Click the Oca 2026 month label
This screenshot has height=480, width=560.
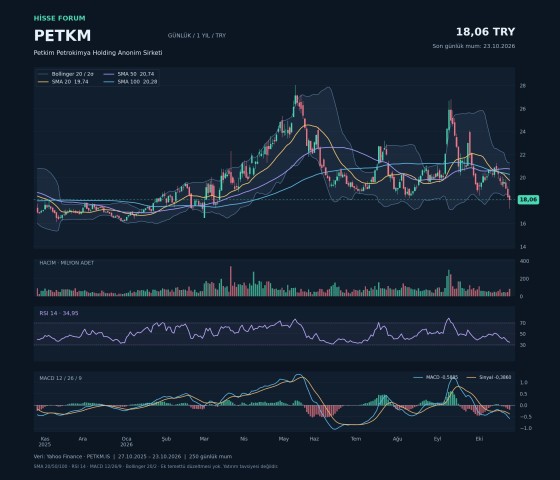tap(126, 442)
